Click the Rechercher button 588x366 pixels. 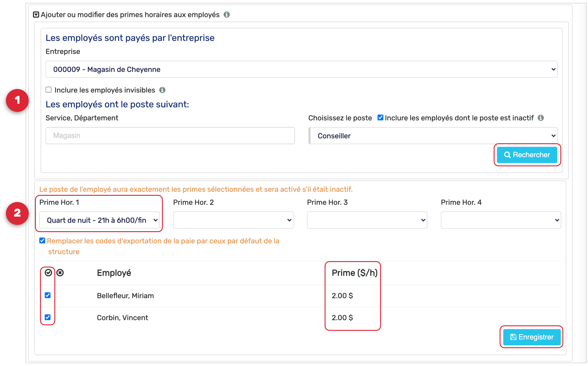point(527,155)
